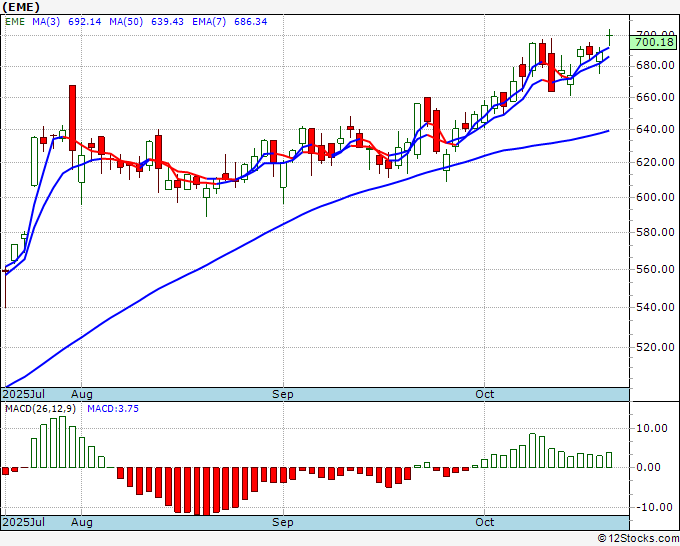Select the MA(50) legend label
The height and width of the screenshot is (546, 680).
pos(126,22)
